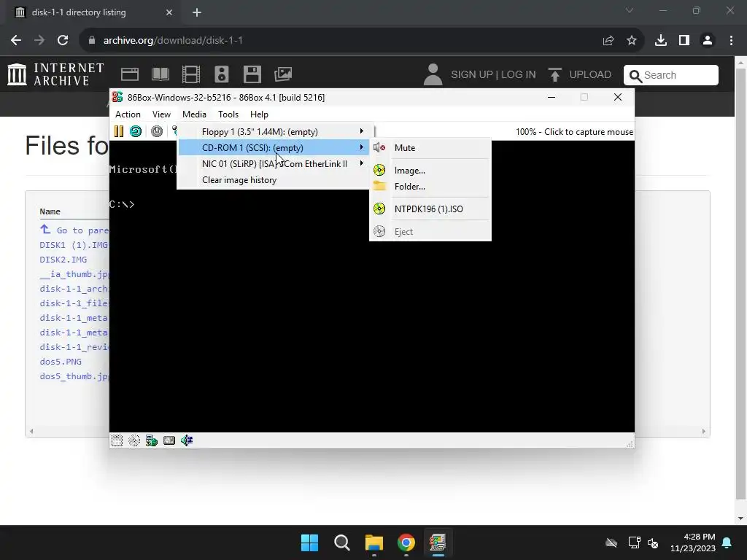
Task: Open the Media menu in the 86Box menu bar
Action: [x=194, y=114]
